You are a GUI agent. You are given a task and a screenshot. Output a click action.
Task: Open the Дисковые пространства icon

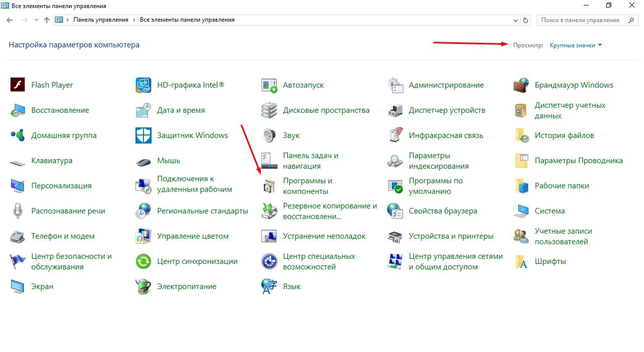(x=269, y=110)
